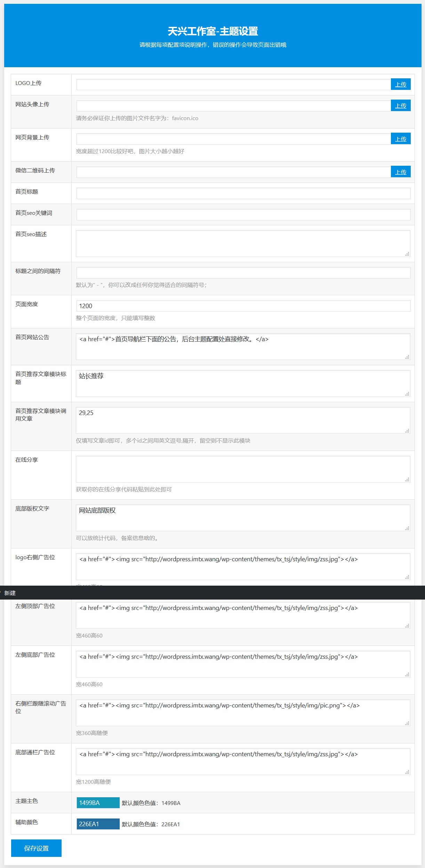The image size is (425, 868).
Task: Focus the 微信二维码上传 input field
Action: click(234, 172)
